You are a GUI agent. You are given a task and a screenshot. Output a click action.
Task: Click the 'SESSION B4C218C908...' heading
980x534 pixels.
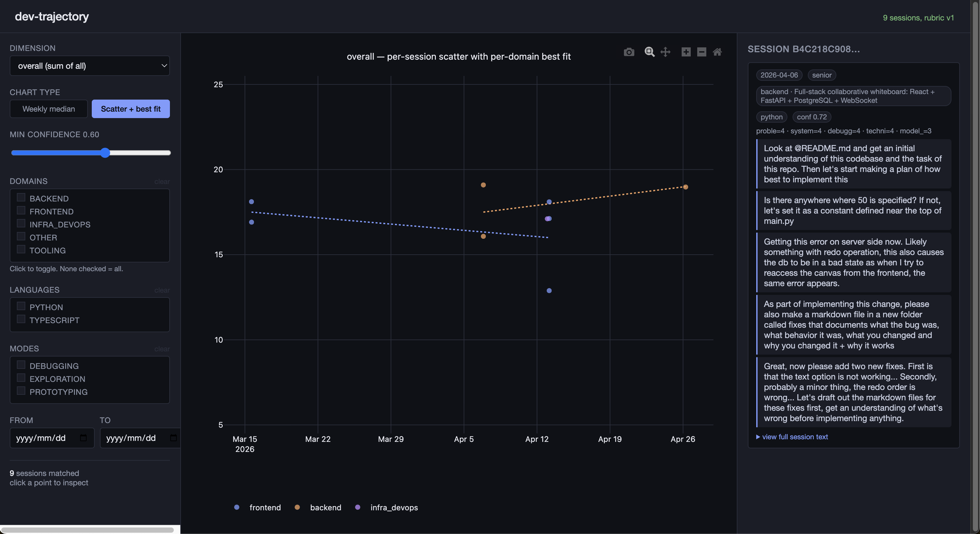coord(804,49)
